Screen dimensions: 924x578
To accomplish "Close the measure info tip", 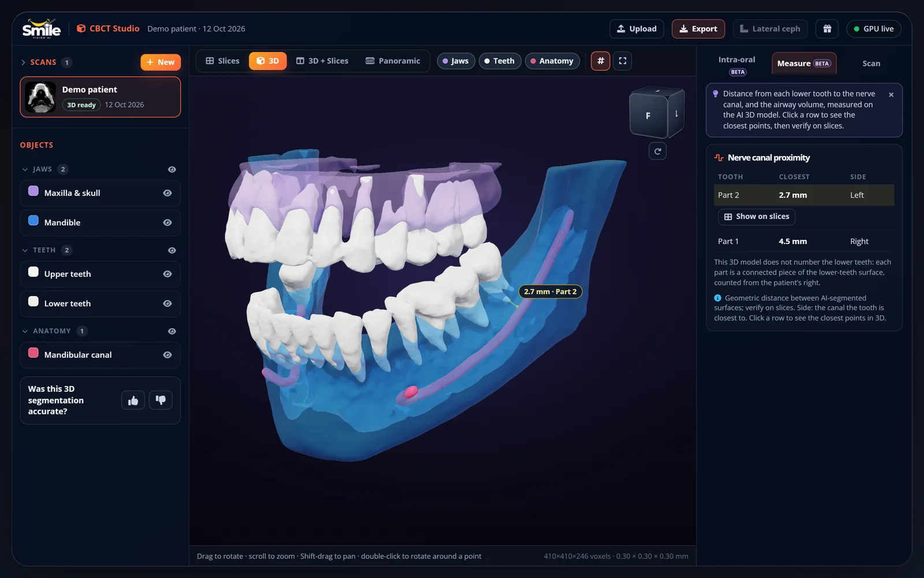I will [x=891, y=94].
